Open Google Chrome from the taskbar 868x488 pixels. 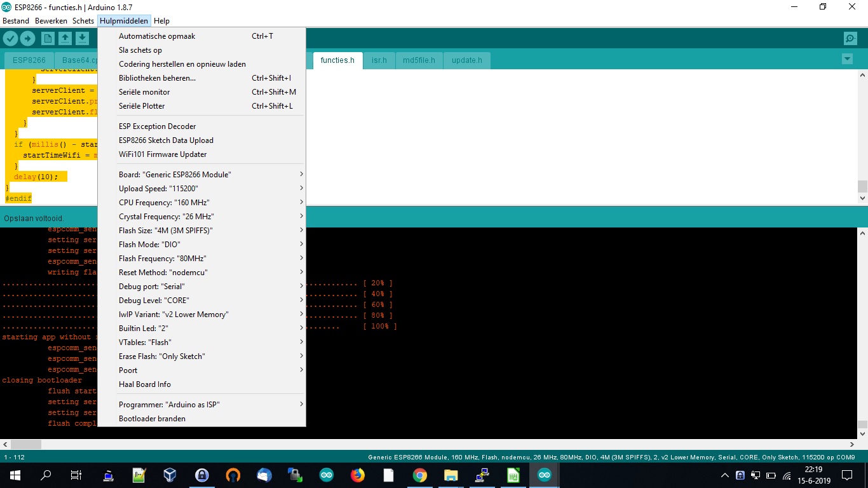click(x=420, y=475)
